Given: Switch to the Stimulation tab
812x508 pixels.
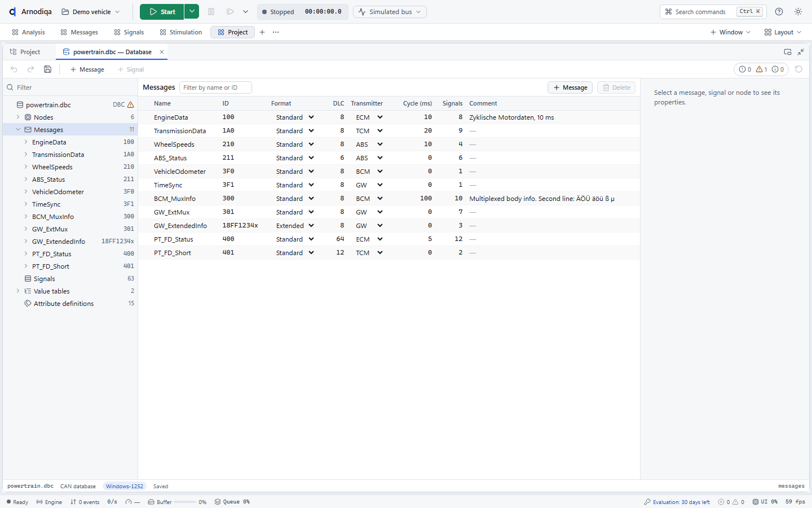Looking at the screenshot, I should pos(180,32).
